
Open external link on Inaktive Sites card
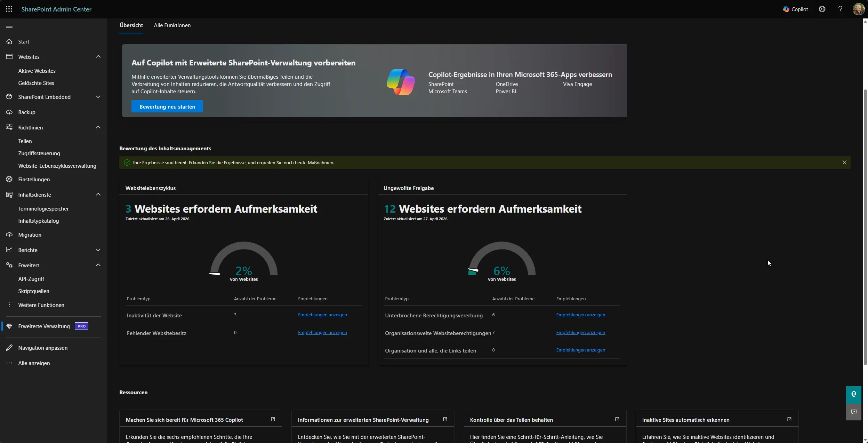point(789,419)
